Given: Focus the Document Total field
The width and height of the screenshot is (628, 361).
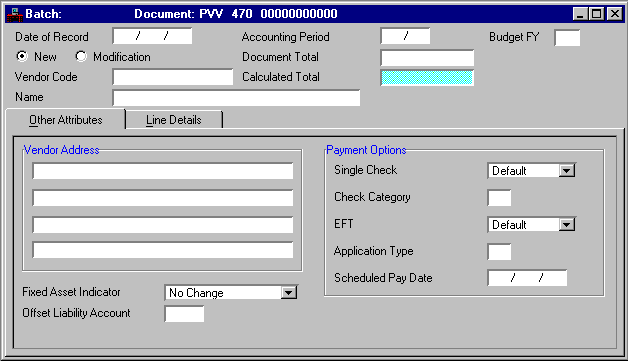Looking at the screenshot, I should (427, 58).
